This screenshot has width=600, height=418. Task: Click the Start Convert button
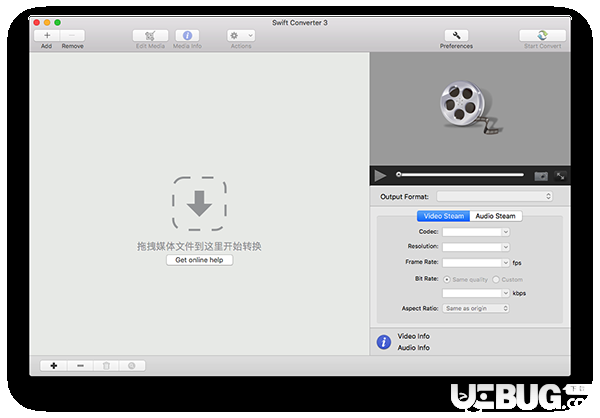[542, 36]
